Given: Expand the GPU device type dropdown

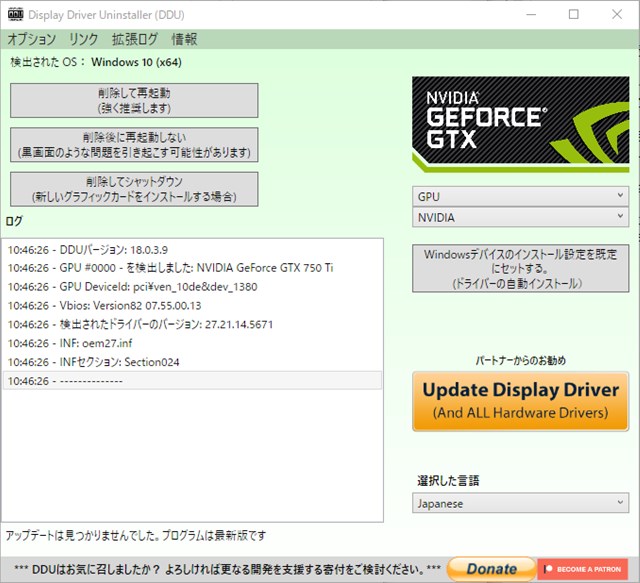Looking at the screenshot, I should 520,196.
